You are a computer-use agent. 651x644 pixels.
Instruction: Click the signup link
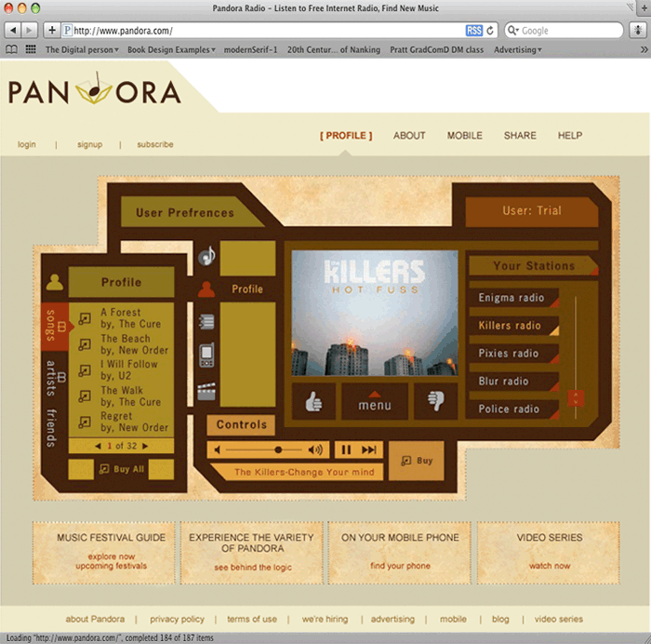tap(89, 144)
